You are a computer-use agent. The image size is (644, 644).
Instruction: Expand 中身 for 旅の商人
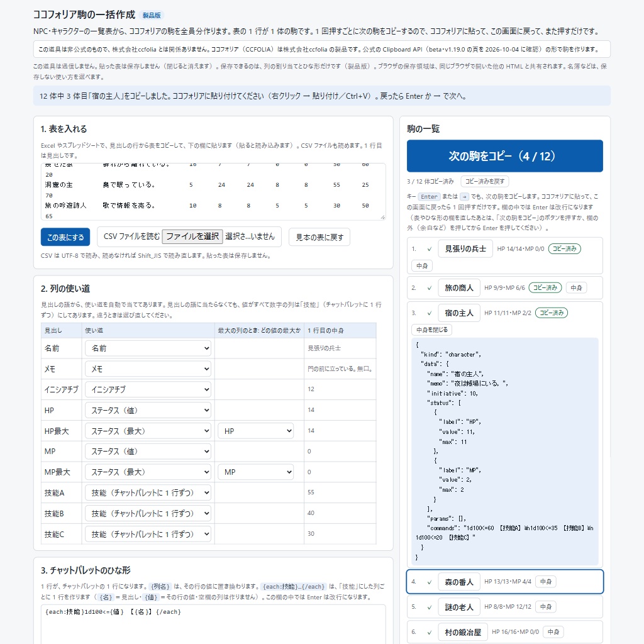coord(576,287)
